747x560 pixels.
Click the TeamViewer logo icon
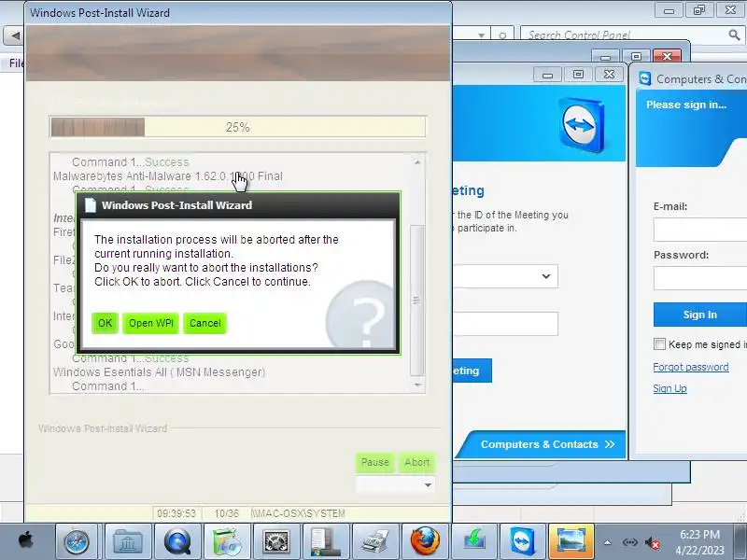click(582, 125)
